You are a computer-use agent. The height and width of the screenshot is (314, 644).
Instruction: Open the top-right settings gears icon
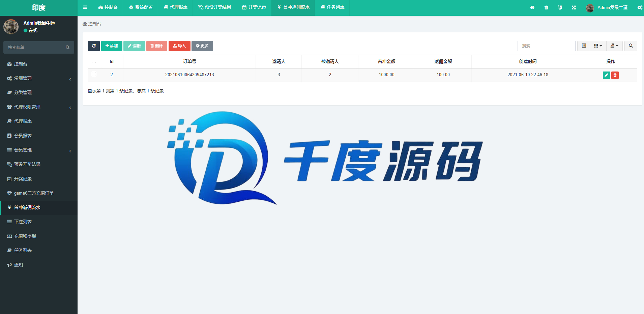[640, 7]
